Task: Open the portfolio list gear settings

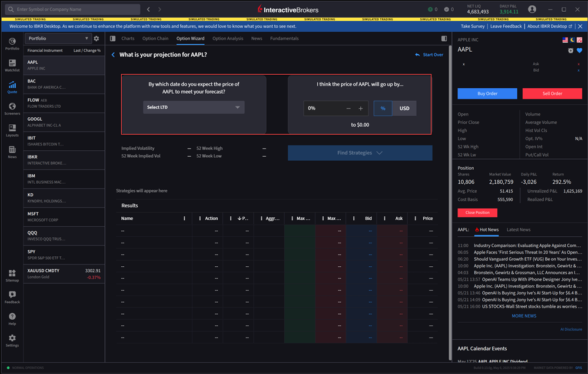Action: pyautogui.click(x=97, y=38)
